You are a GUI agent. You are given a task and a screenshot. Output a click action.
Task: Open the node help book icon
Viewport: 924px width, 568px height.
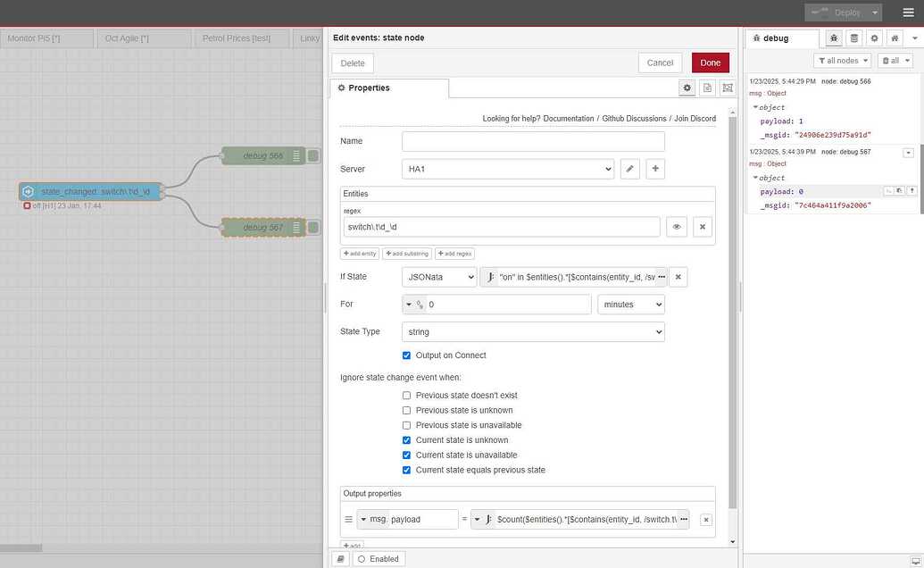click(341, 558)
